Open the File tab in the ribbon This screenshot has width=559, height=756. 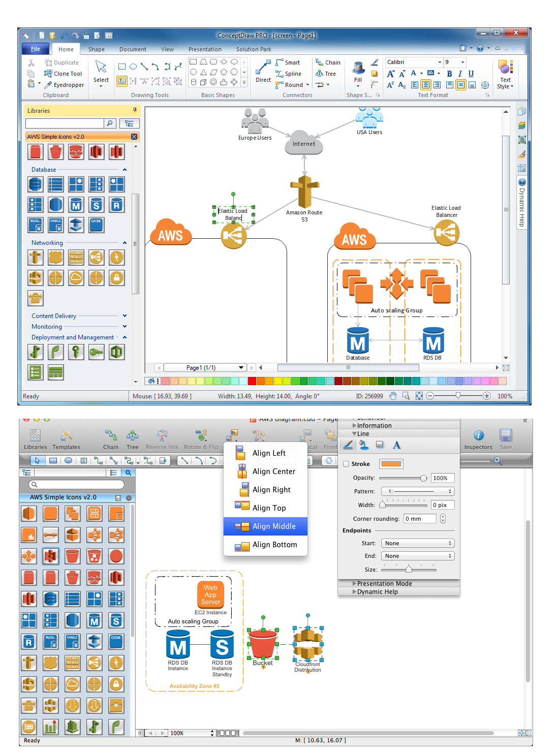36,49
